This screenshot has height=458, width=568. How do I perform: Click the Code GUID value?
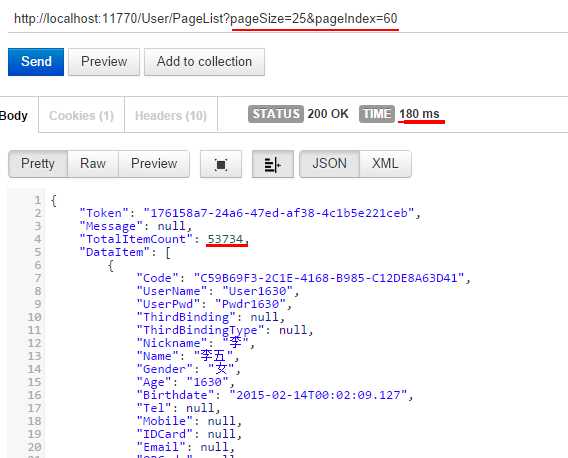329,278
